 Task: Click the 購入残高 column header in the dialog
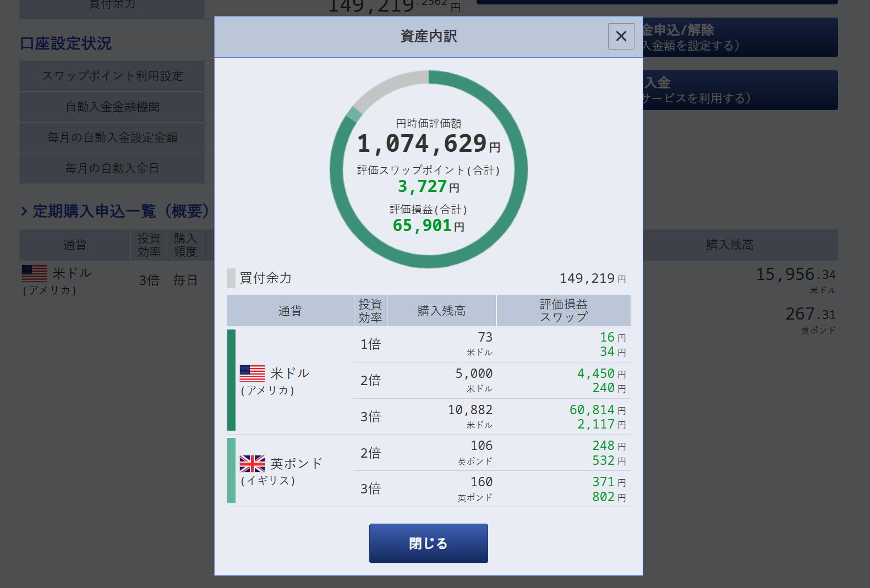pyautogui.click(x=441, y=311)
